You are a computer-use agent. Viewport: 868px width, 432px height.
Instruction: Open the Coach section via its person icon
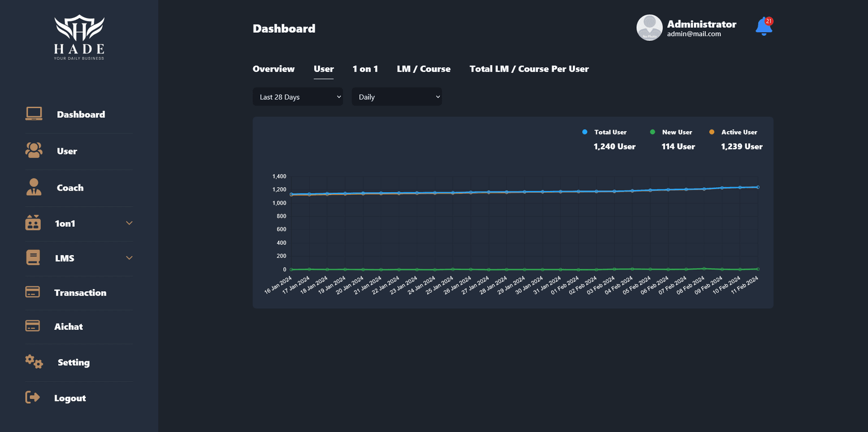coord(33,187)
